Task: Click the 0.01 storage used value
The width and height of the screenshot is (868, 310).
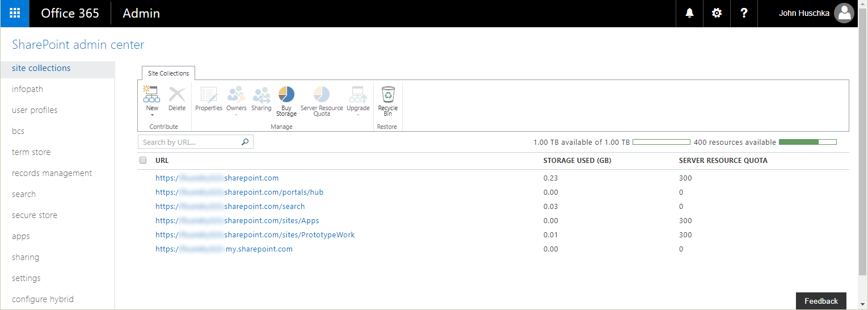Action: [x=550, y=235]
